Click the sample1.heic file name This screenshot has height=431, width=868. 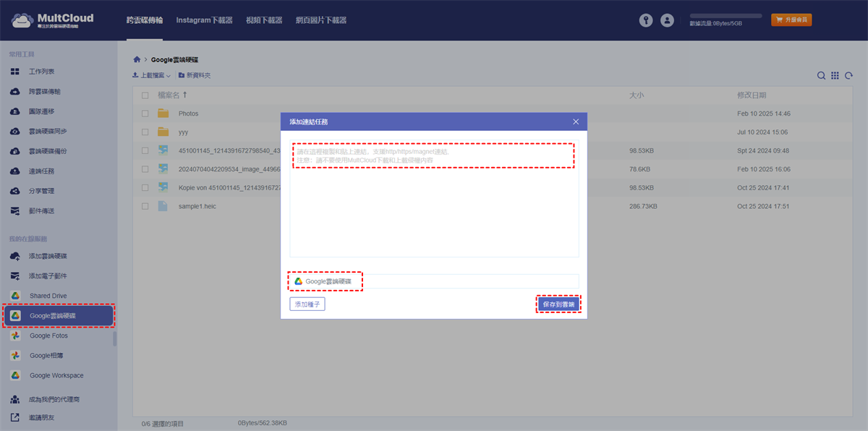click(197, 206)
